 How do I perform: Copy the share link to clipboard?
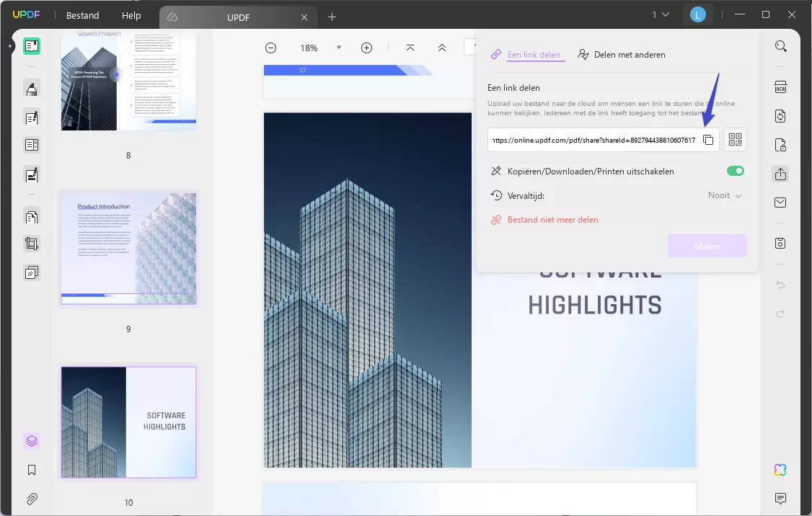708,140
